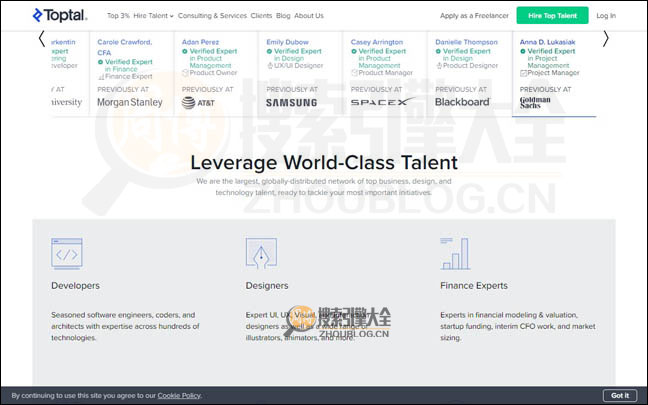648x405 pixels.
Task: Open the Cookie Policy link
Action: [179, 395]
